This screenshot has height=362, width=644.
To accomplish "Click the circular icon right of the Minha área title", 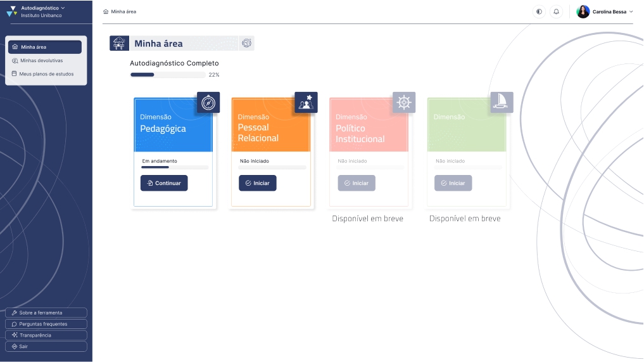I will click(x=246, y=43).
